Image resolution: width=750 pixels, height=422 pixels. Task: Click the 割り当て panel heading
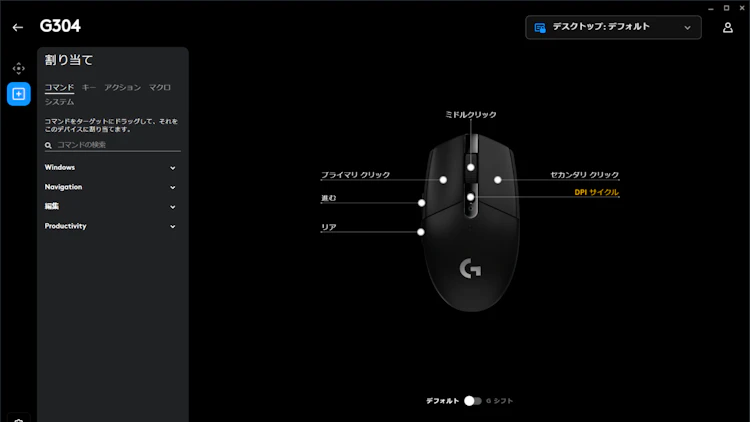click(x=69, y=60)
